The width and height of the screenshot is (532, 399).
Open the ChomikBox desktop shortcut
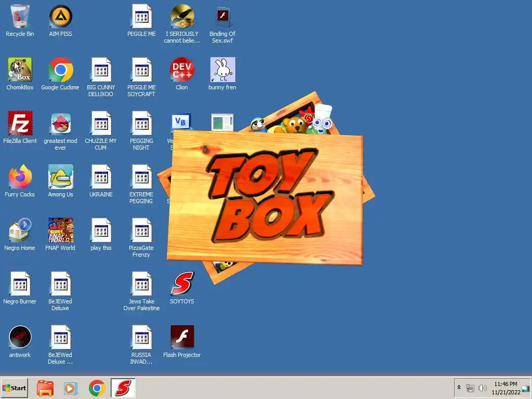(x=20, y=70)
